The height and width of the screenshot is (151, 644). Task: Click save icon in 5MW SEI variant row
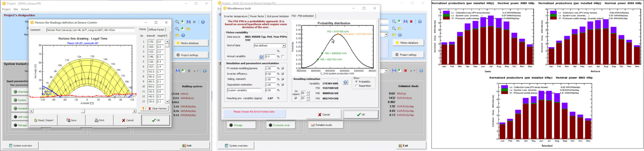394,71
